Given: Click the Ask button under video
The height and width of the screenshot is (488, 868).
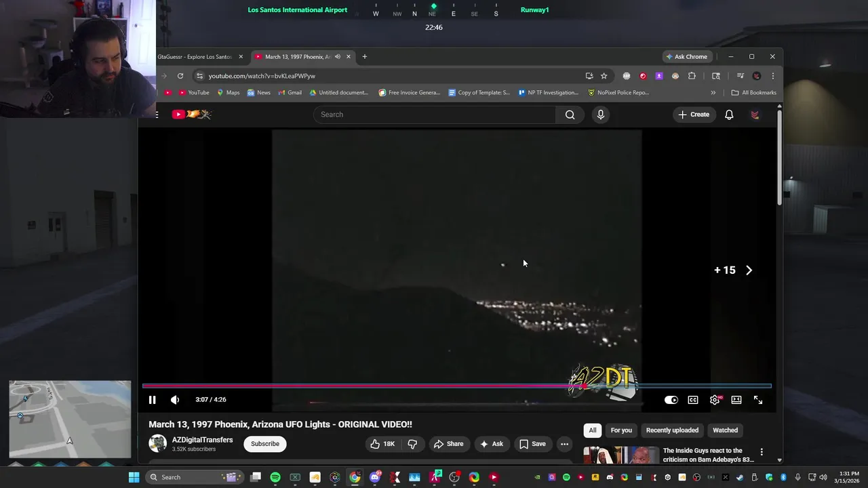Looking at the screenshot, I should click(x=492, y=444).
